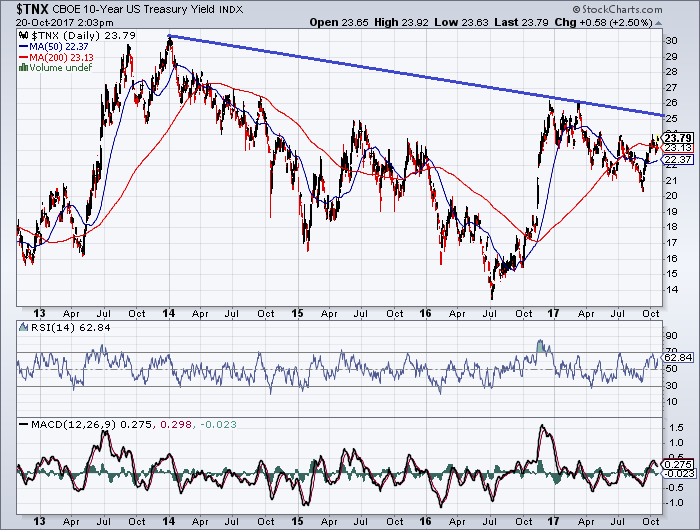Click the small up-triangle beside the change value
This screenshot has height=530, width=700.
658,23
